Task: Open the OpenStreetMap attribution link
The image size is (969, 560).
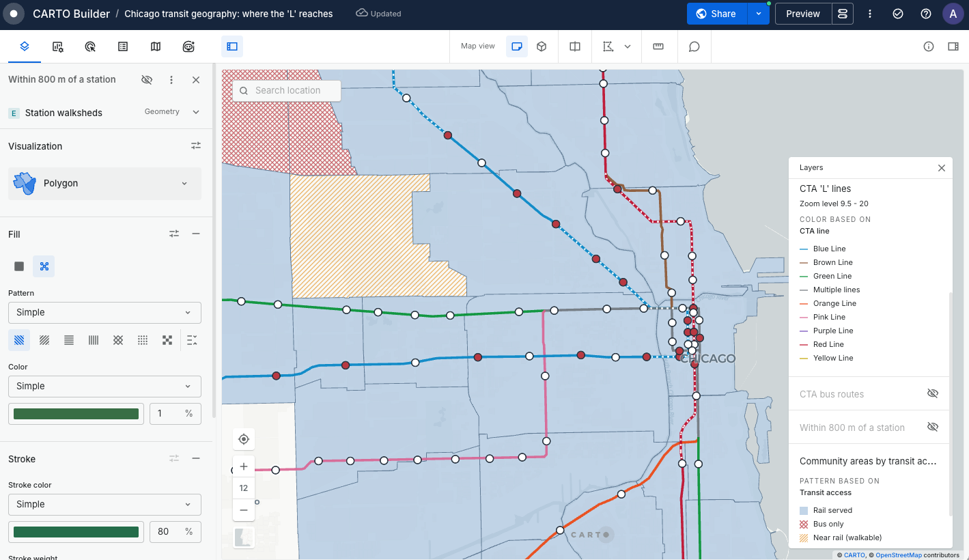Action: pyautogui.click(x=898, y=555)
